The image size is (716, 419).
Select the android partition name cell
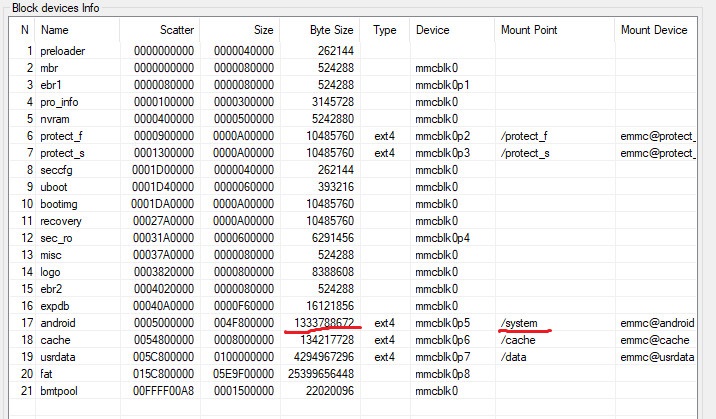point(59,323)
